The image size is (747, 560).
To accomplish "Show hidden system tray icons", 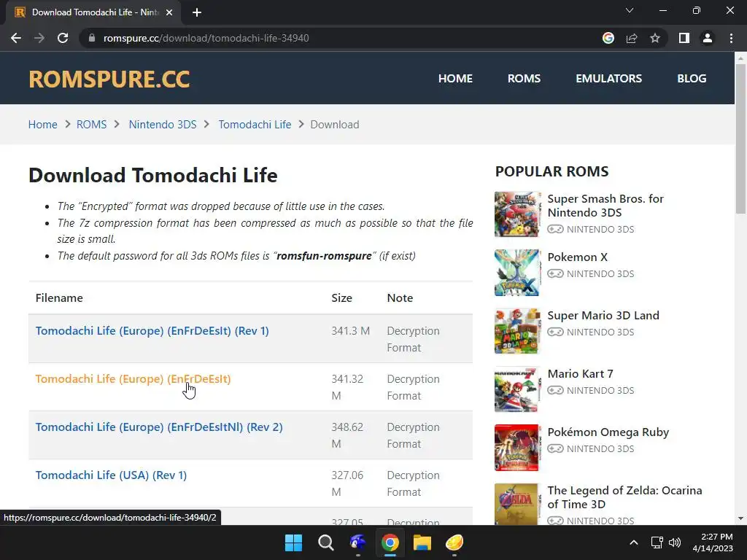I will [634, 542].
